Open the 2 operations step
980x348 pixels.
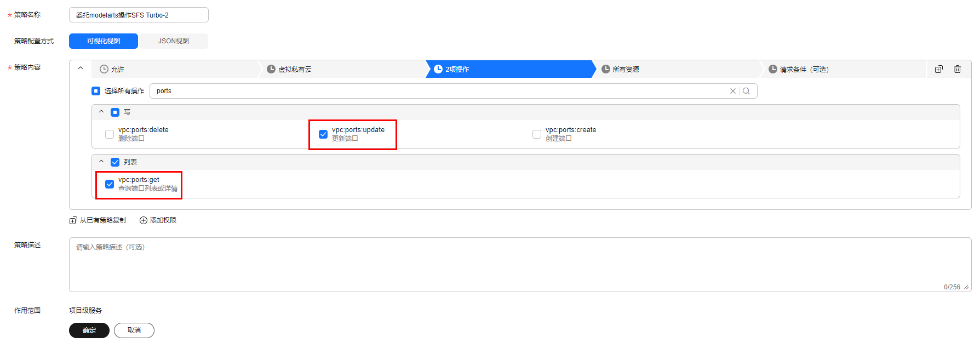pos(511,69)
